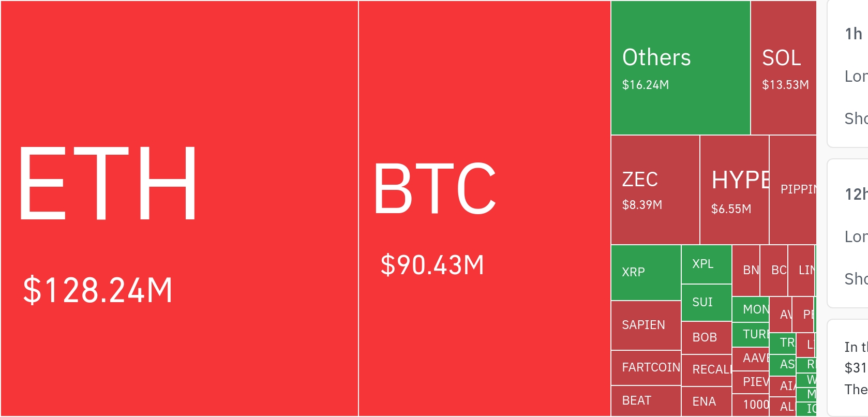
Task: Click the ENA tile
Action: pyautogui.click(x=706, y=401)
